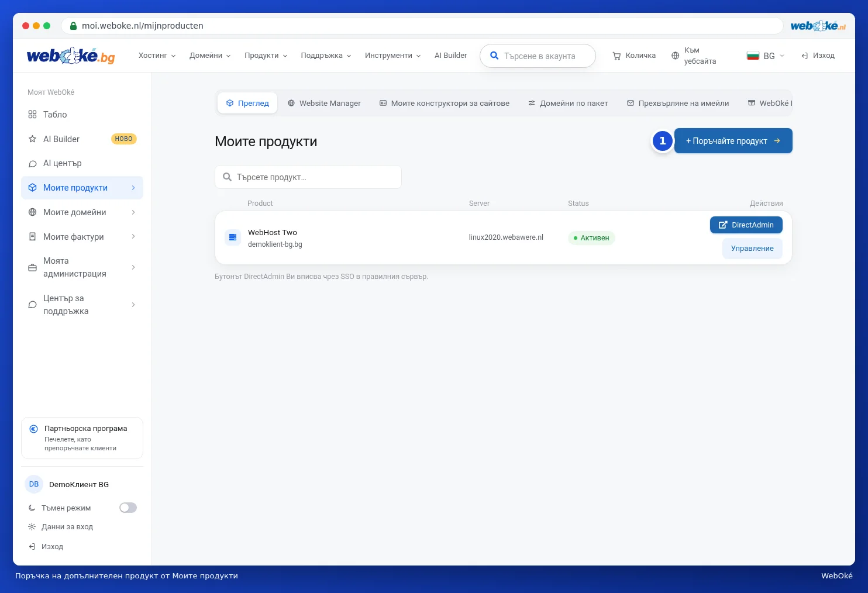
Task: Expand the Моите домейни sidebar chevron
Action: [x=133, y=212]
